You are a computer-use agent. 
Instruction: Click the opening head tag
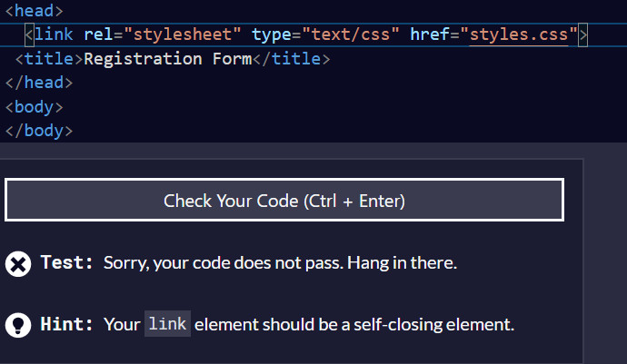[35, 11]
